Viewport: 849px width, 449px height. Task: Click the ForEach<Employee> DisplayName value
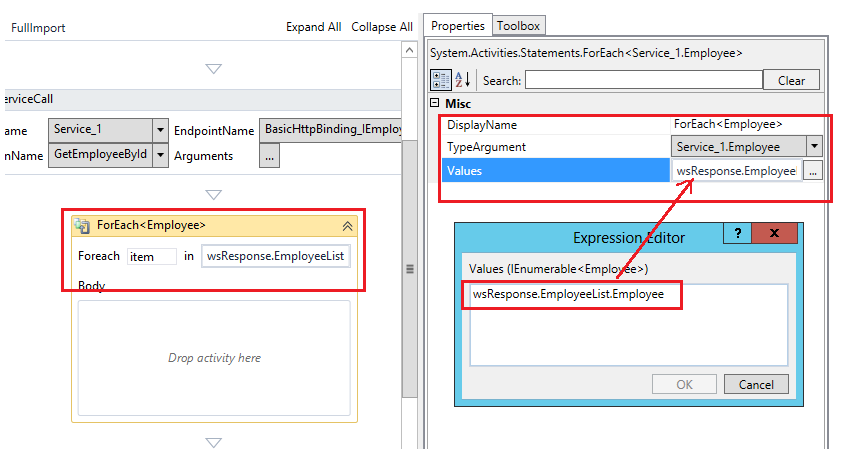pyautogui.click(x=728, y=125)
